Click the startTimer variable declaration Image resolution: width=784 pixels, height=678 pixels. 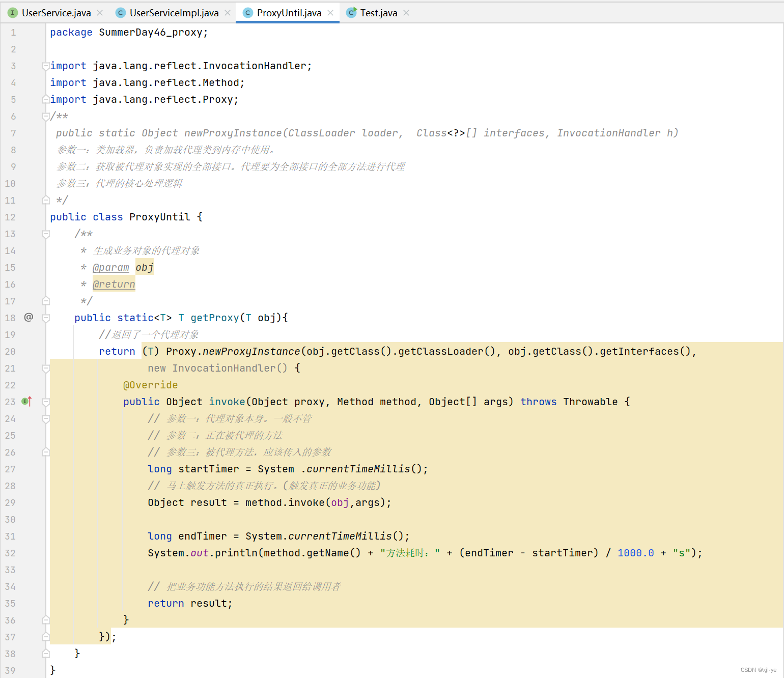click(209, 469)
